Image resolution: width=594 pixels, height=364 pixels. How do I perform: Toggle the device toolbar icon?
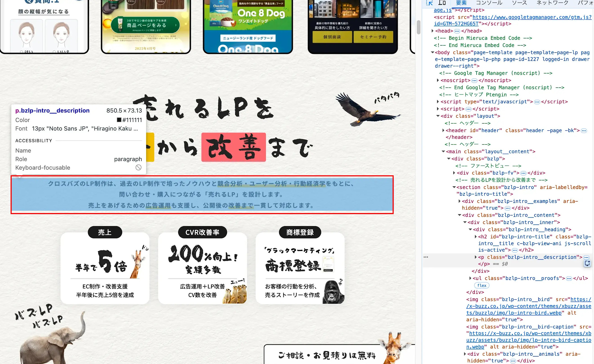(x=442, y=3)
